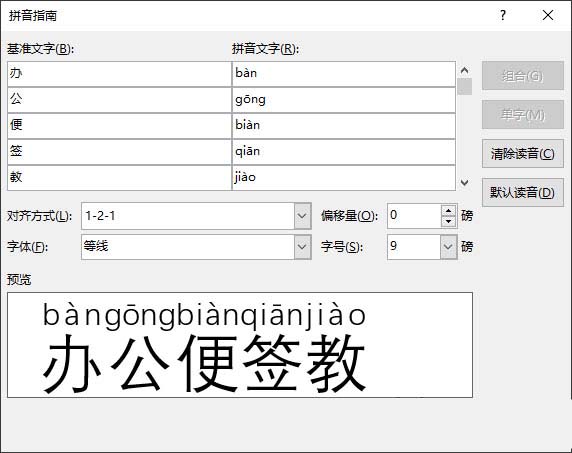Click the pinyin field containing bàn

pyautogui.click(x=344, y=74)
